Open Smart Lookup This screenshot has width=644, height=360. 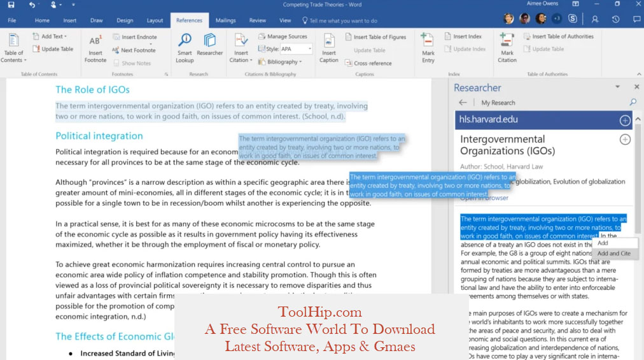point(185,48)
